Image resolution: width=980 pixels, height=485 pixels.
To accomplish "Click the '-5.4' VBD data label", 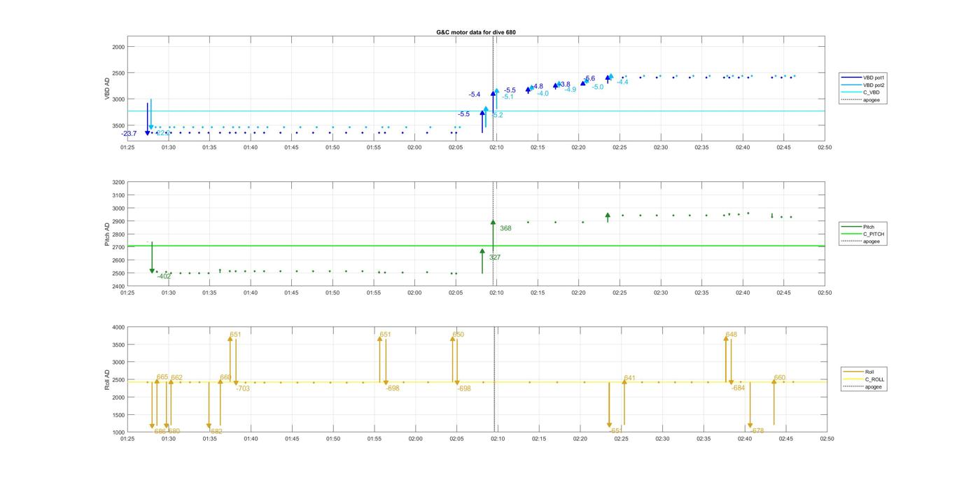I will point(475,94).
